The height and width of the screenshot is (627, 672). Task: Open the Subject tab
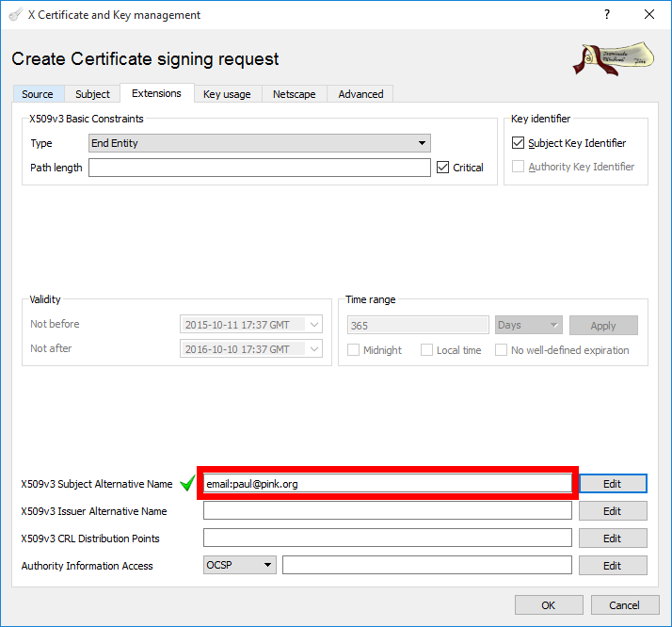(x=92, y=94)
